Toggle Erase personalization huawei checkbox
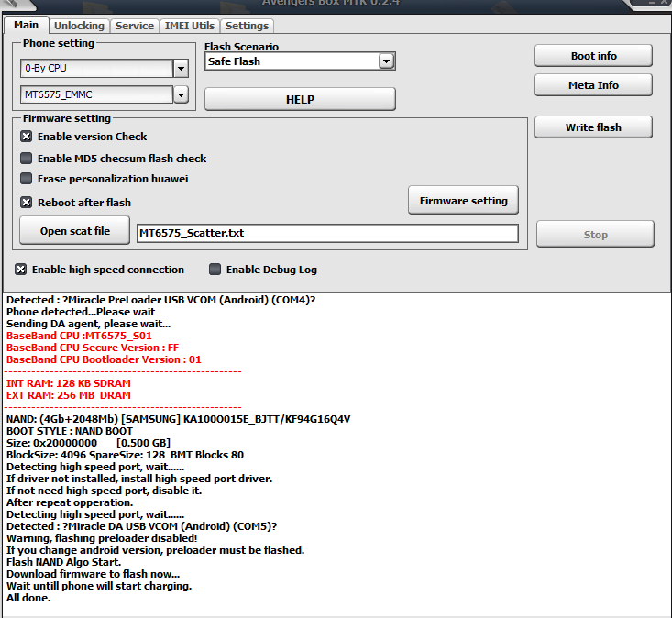Image resolution: width=672 pixels, height=618 pixels. [27, 178]
